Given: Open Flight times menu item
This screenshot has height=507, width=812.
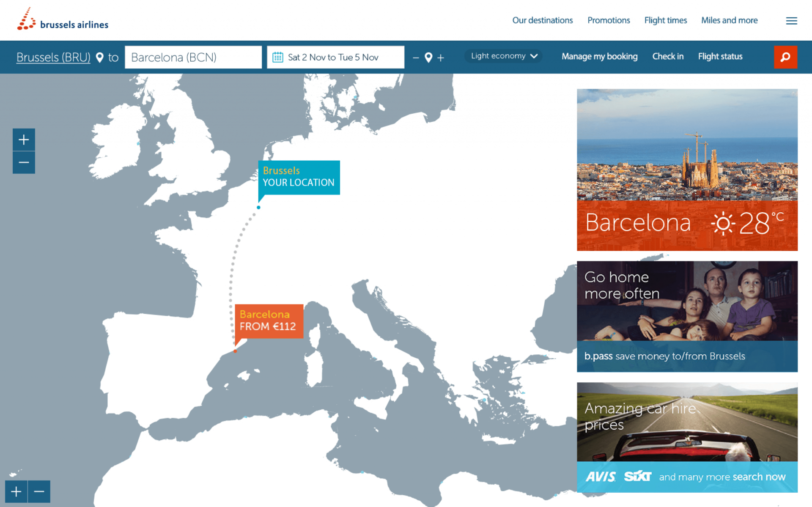Looking at the screenshot, I should (665, 20).
